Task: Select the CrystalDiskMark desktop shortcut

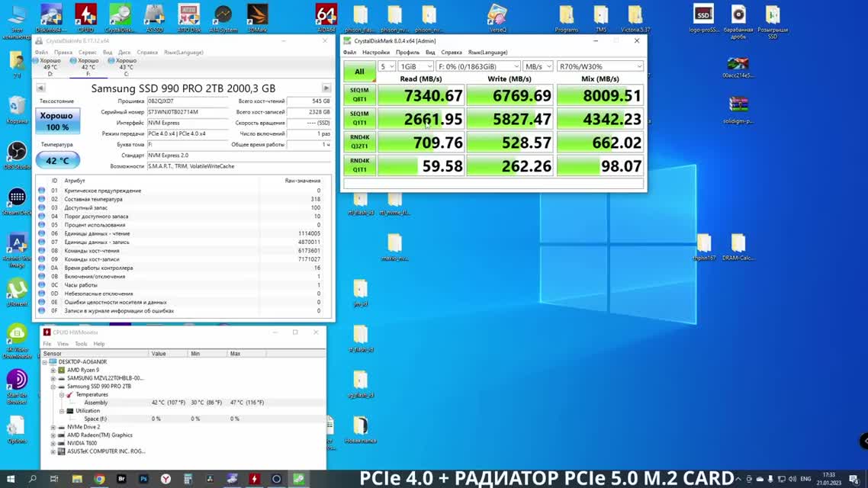Action: [120, 18]
